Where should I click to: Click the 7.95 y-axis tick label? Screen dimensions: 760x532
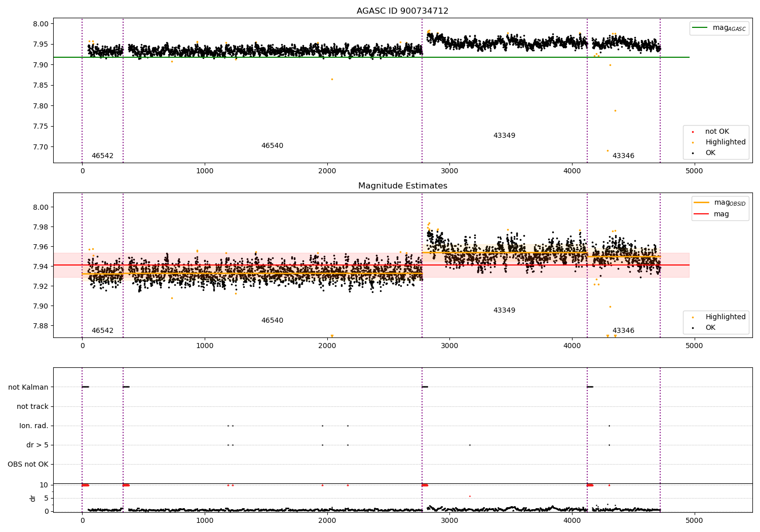pos(41,45)
